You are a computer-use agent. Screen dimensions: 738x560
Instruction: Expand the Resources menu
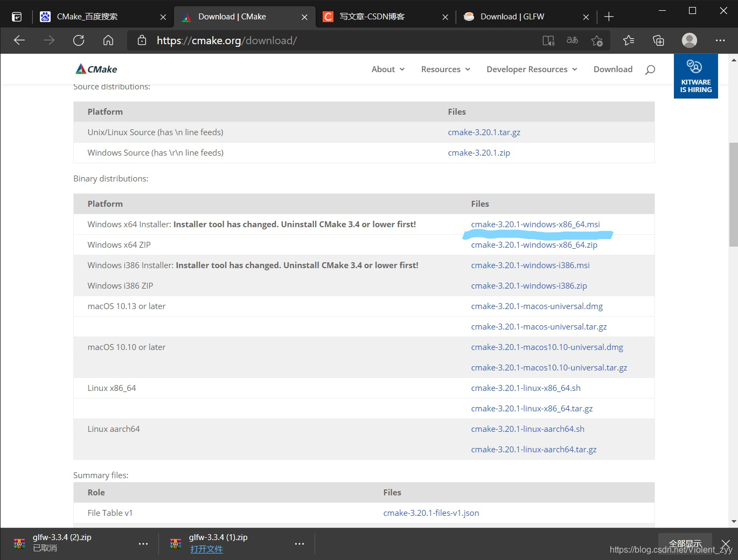[445, 69]
